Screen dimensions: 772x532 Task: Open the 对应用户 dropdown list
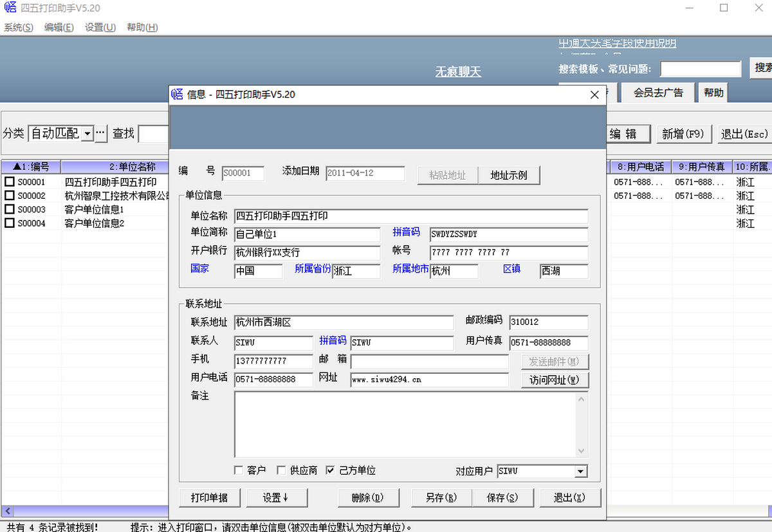pos(581,472)
